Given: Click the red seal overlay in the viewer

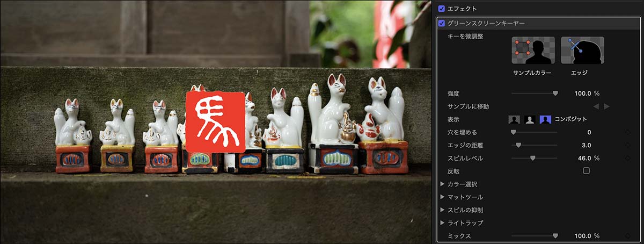Looking at the screenshot, I should (215, 121).
